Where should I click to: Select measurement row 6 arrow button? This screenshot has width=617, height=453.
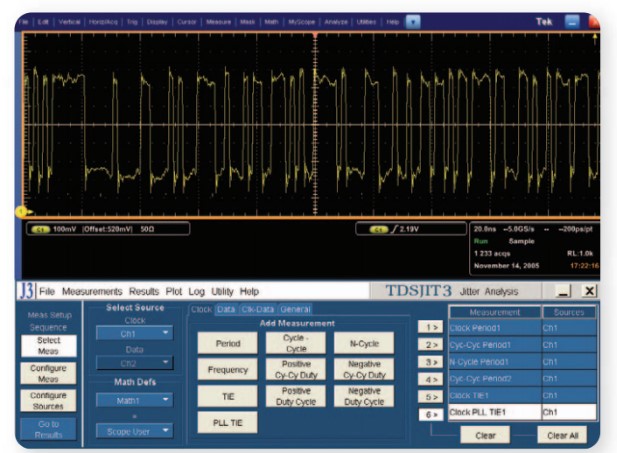430,412
